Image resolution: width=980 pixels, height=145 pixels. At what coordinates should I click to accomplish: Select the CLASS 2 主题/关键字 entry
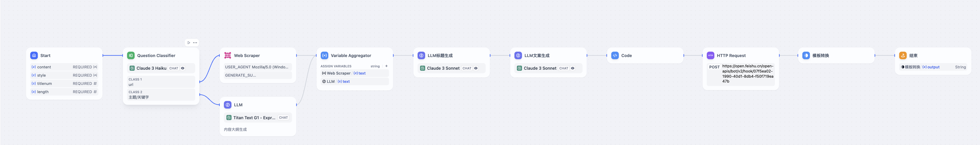(161, 94)
